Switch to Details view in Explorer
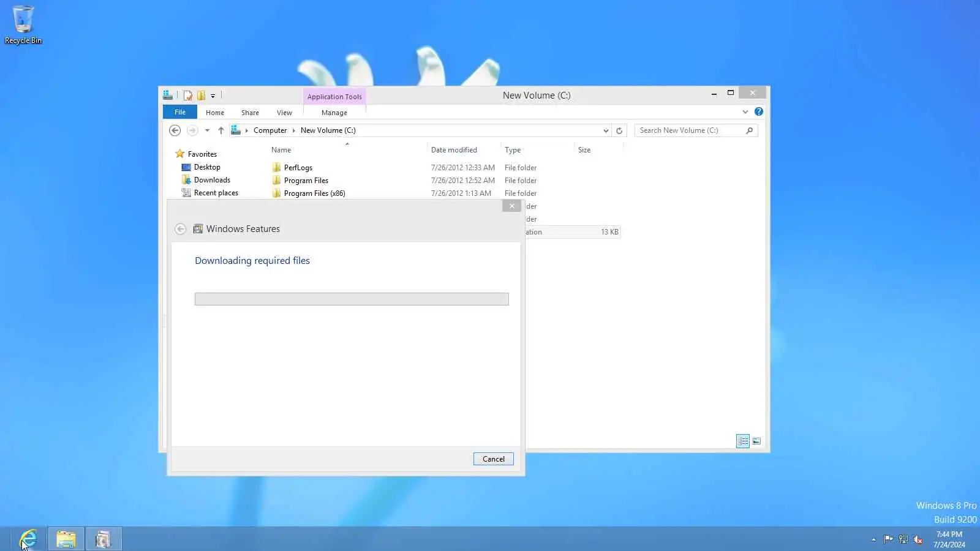980x551 pixels. click(743, 441)
